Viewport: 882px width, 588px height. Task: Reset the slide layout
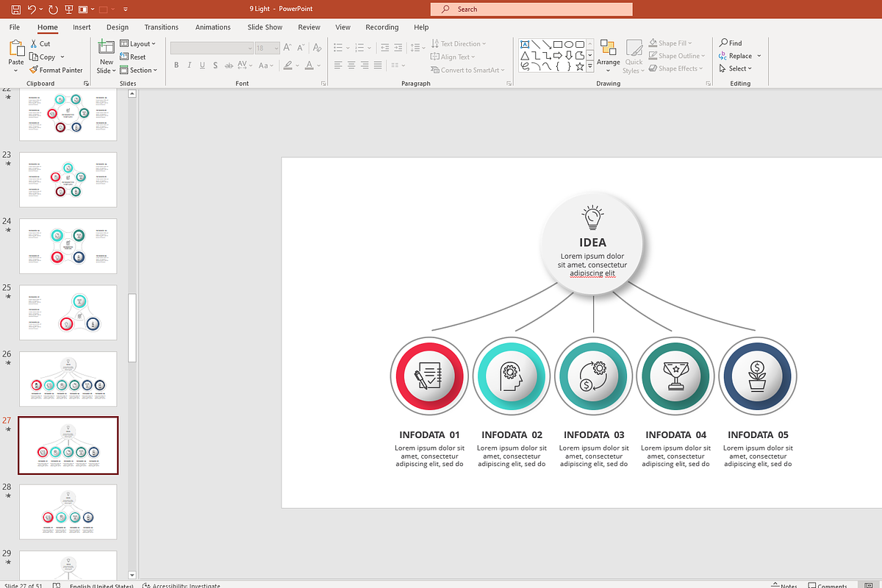[133, 57]
